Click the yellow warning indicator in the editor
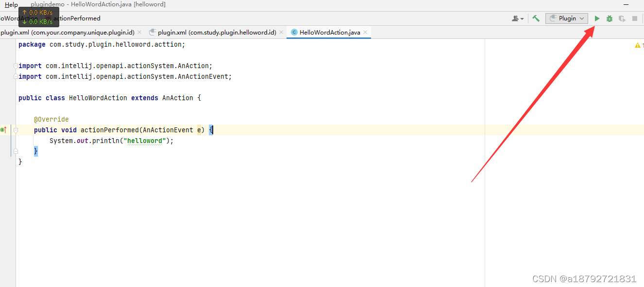Viewport: 644px width, 287px height. (x=639, y=45)
